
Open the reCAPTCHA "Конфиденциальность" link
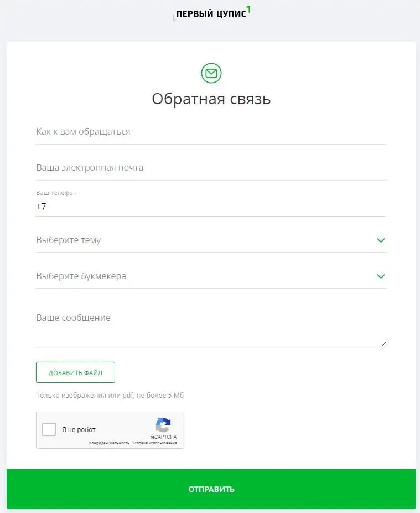pos(109,443)
